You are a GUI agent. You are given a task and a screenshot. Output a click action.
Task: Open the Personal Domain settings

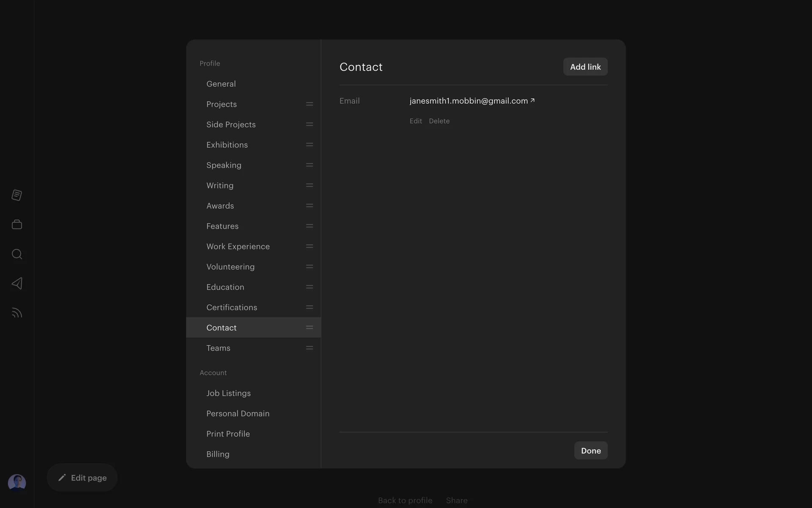tap(238, 414)
